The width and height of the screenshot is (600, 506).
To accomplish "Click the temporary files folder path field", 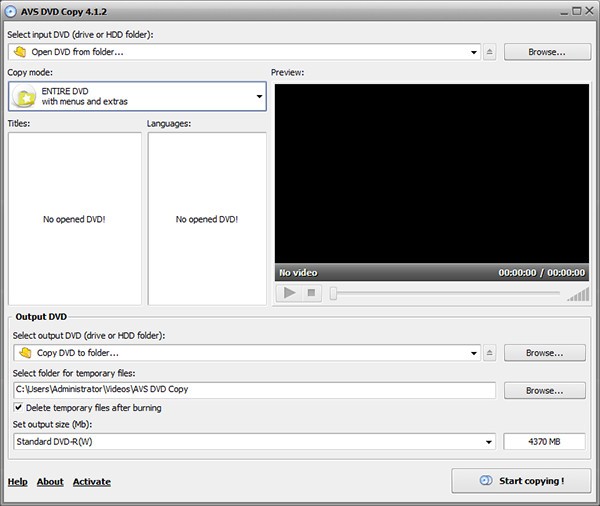I will coord(253,390).
